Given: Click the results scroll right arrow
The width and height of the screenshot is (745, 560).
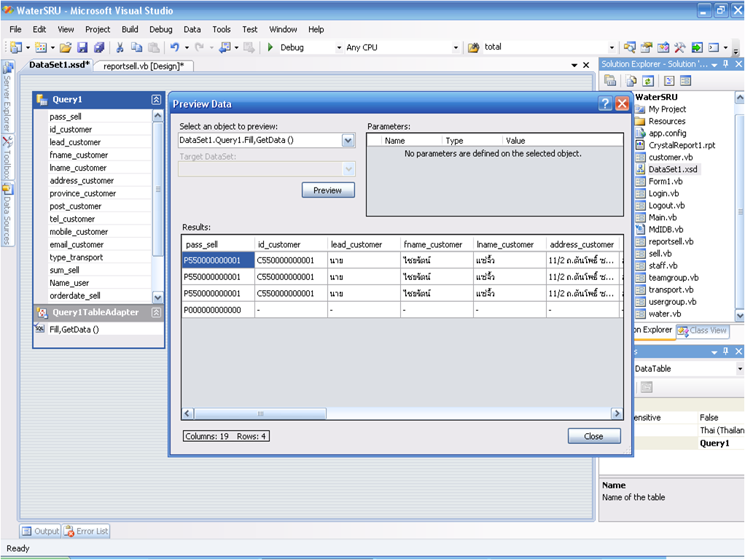Looking at the screenshot, I should 617,413.
